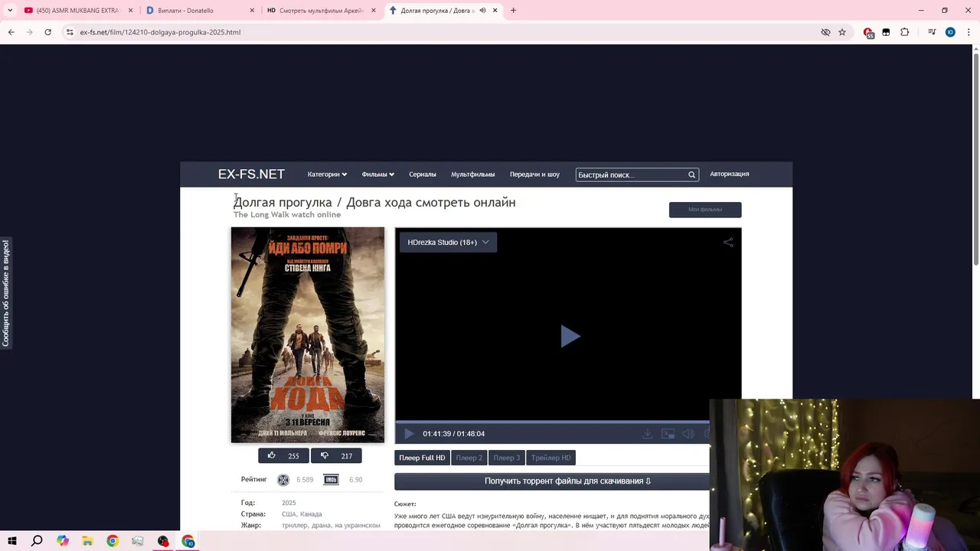The width and height of the screenshot is (980, 551).
Task: Mute tab via speaker icon on Долгая прогулка tab
Action: click(x=482, y=11)
